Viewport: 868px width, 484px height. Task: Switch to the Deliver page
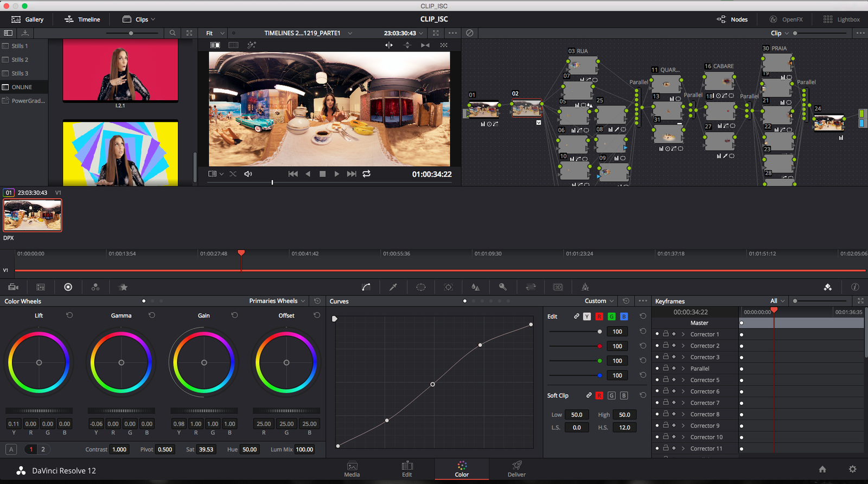point(516,469)
